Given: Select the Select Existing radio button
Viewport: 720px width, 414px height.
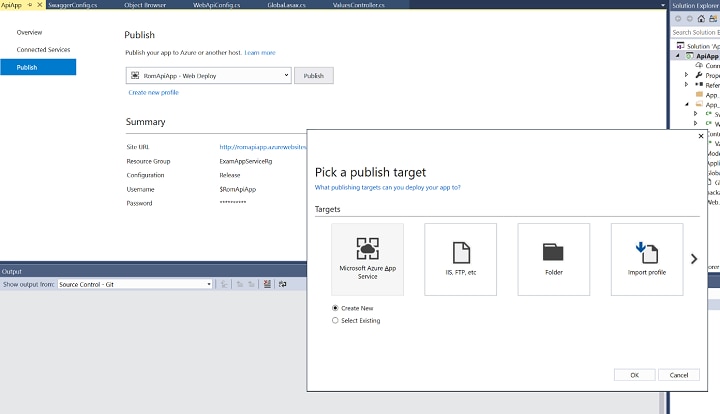Looking at the screenshot, I should point(335,320).
